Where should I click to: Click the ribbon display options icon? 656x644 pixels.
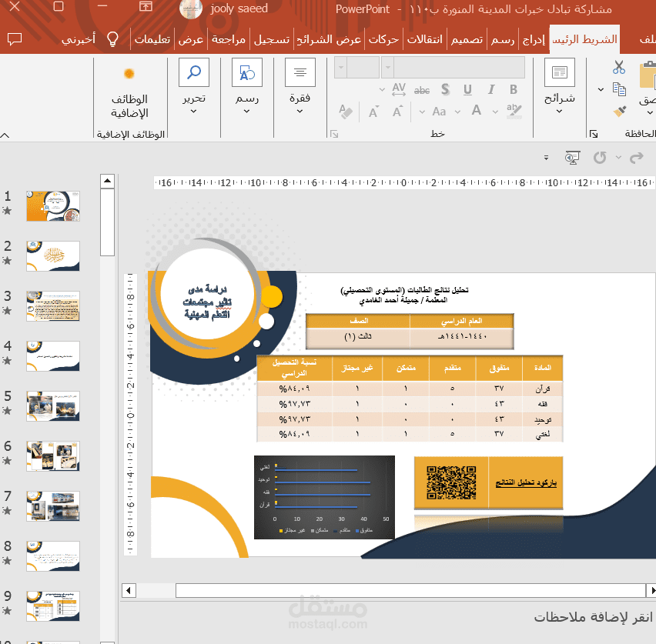146,7
